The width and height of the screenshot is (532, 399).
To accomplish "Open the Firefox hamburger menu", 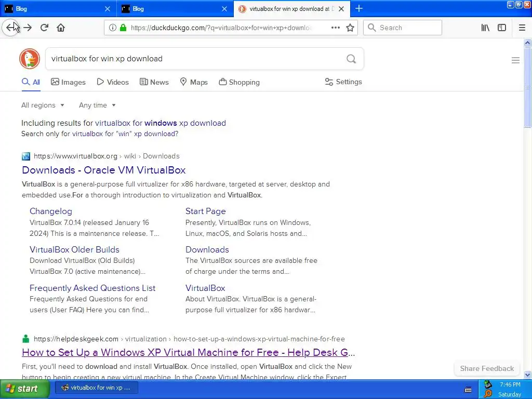I will (522, 28).
